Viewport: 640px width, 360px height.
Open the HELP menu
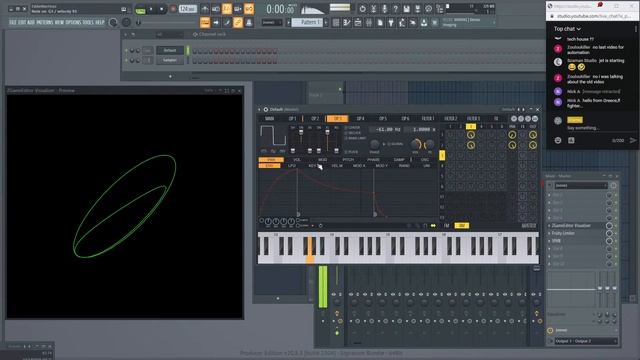pyautogui.click(x=100, y=22)
